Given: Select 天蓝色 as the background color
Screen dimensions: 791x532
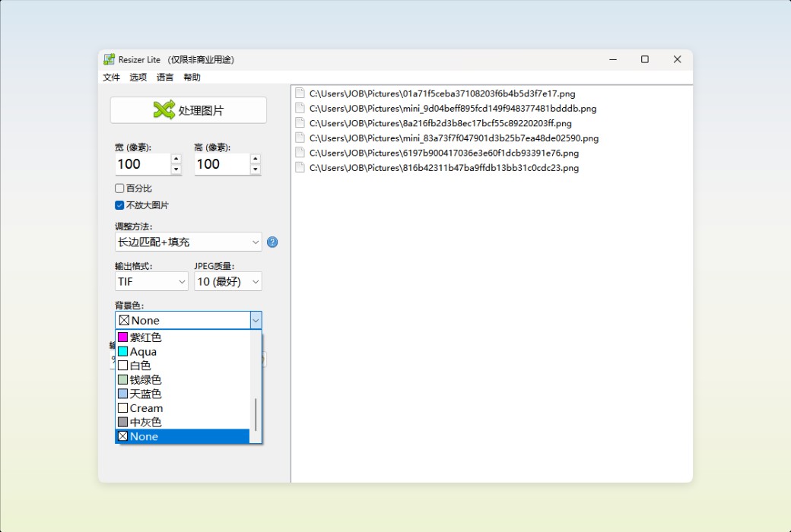Looking at the screenshot, I should [x=145, y=394].
